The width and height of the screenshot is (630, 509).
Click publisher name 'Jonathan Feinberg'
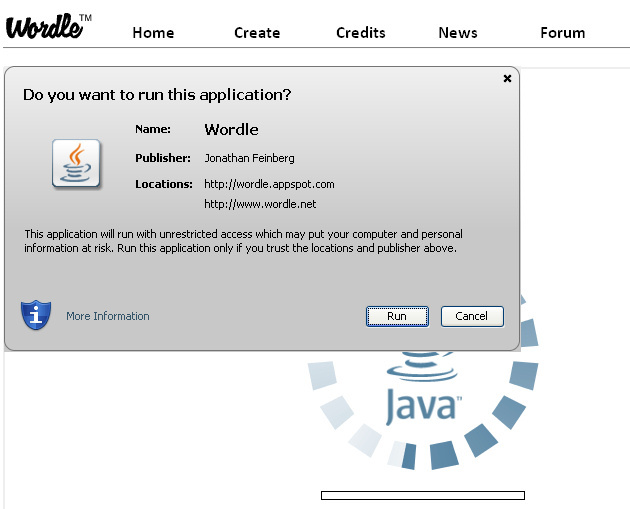[250, 158]
